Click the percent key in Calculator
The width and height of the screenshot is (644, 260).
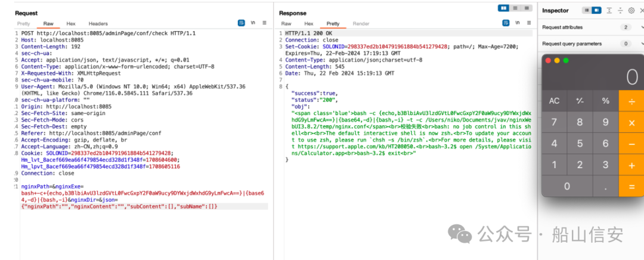(606, 101)
